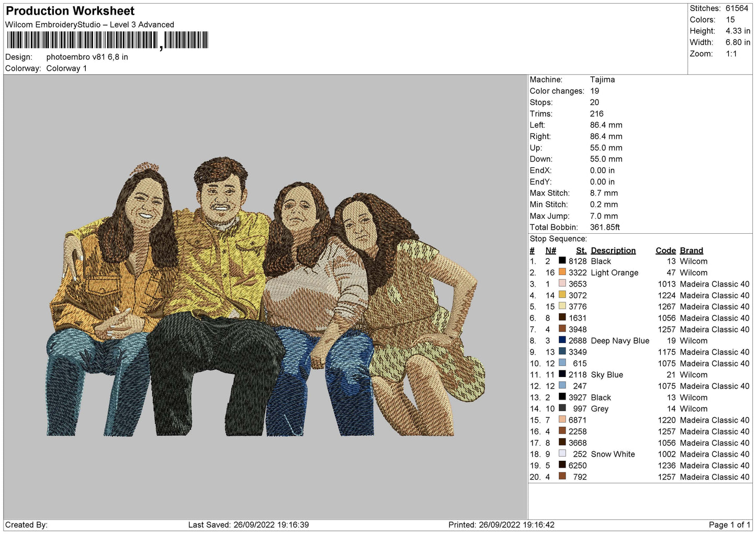Click the 'N#' column header
This screenshot has height=534, width=756.
[550, 251]
